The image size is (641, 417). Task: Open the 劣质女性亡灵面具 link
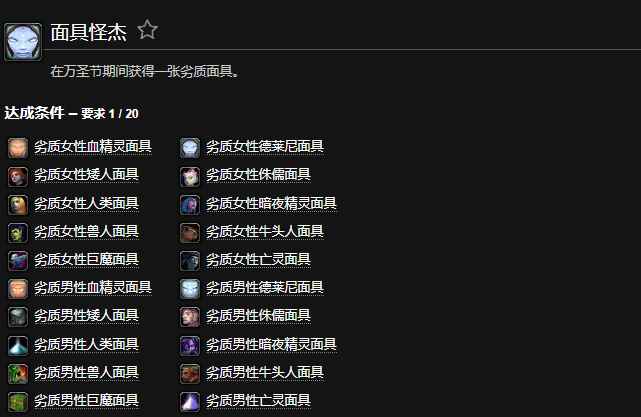(258, 259)
